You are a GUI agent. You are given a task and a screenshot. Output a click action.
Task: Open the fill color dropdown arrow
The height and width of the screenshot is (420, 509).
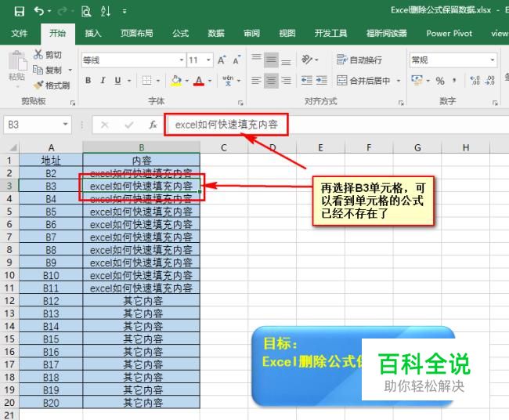(187, 81)
